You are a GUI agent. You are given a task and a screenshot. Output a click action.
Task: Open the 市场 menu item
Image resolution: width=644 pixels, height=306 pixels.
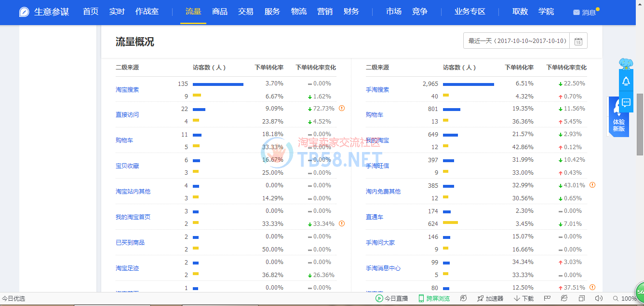click(x=393, y=12)
